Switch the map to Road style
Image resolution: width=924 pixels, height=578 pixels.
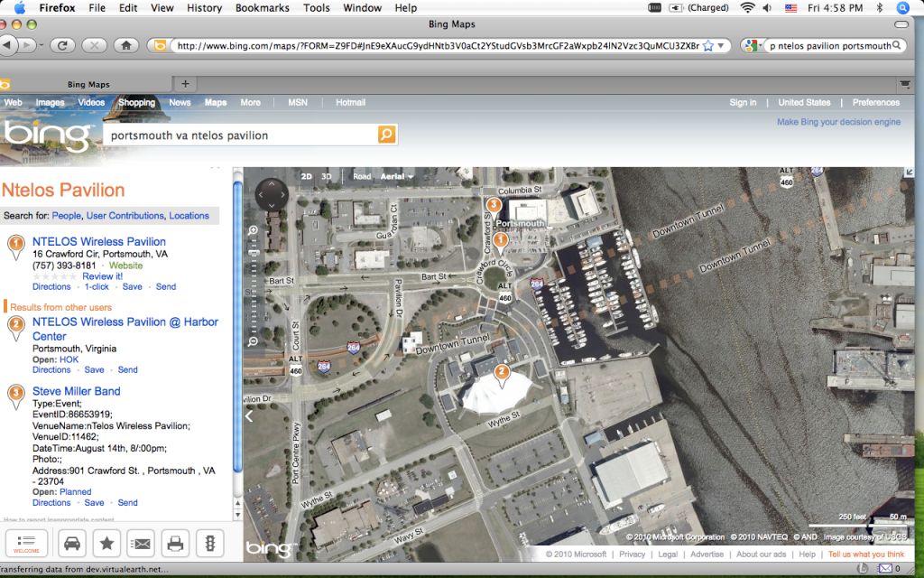pos(362,176)
